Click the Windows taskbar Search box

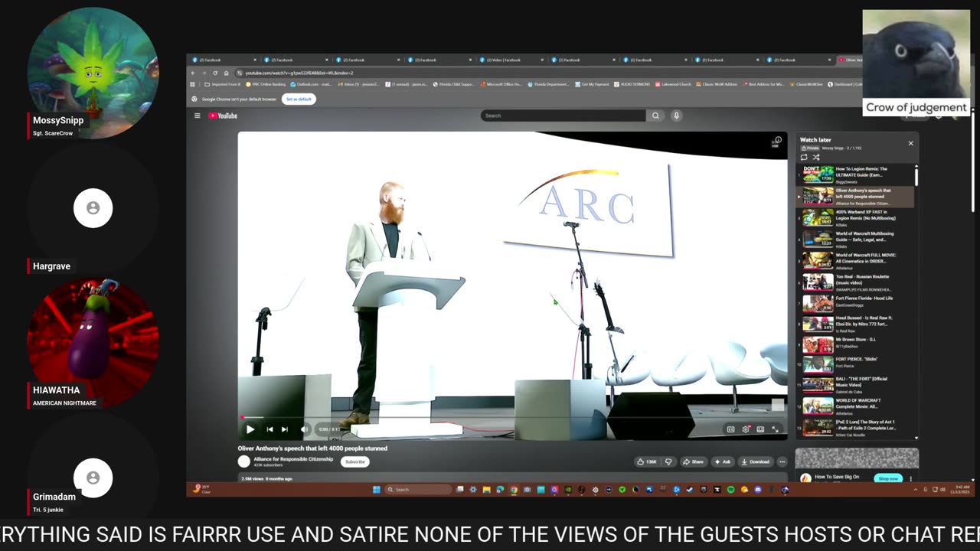(420, 490)
